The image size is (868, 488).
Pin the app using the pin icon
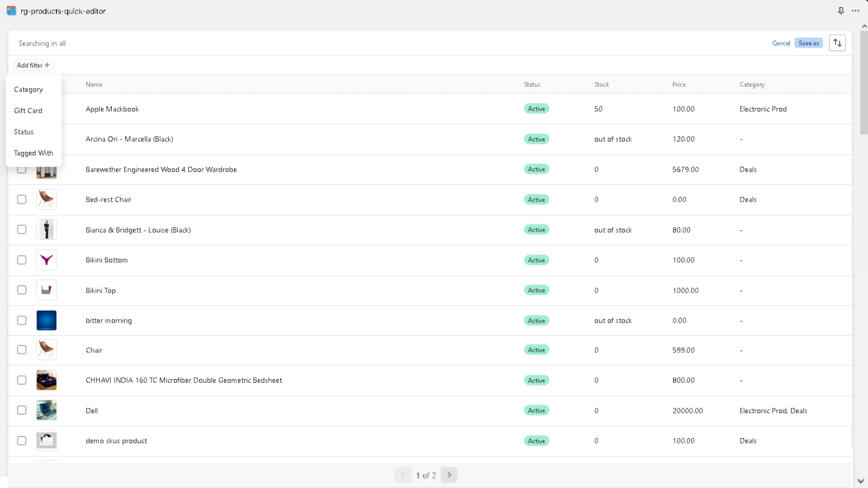[841, 11]
